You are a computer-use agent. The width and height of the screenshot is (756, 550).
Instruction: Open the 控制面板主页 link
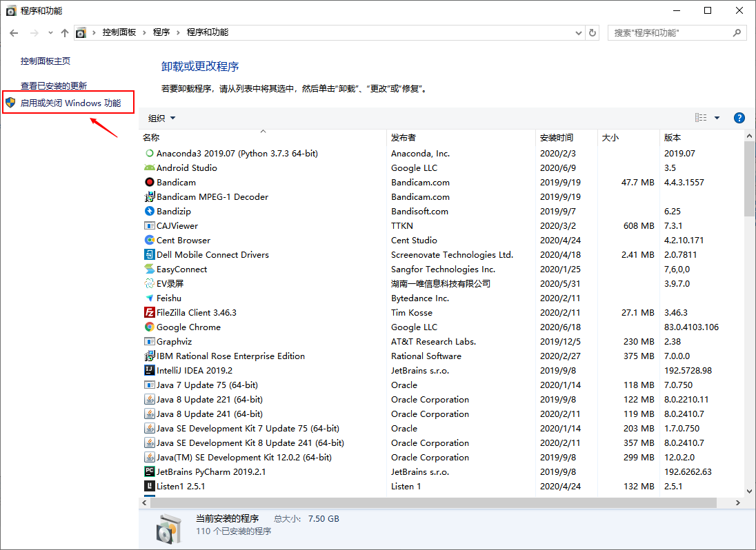pyautogui.click(x=46, y=61)
